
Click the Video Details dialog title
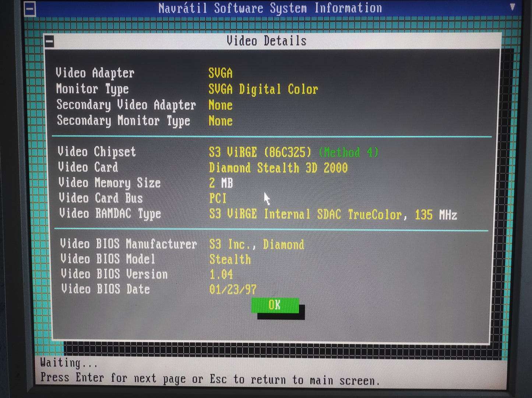[x=267, y=41]
